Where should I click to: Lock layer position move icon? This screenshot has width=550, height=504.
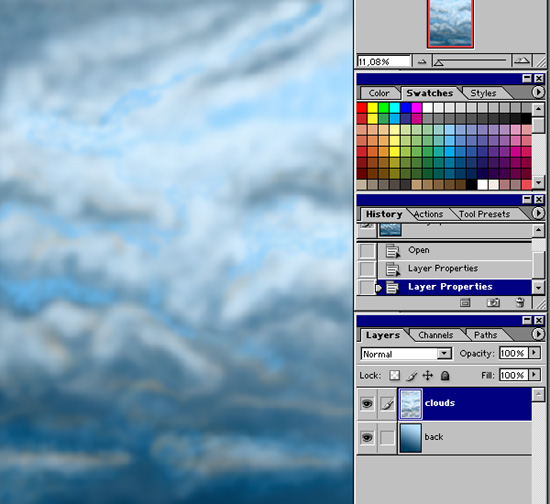coord(428,376)
